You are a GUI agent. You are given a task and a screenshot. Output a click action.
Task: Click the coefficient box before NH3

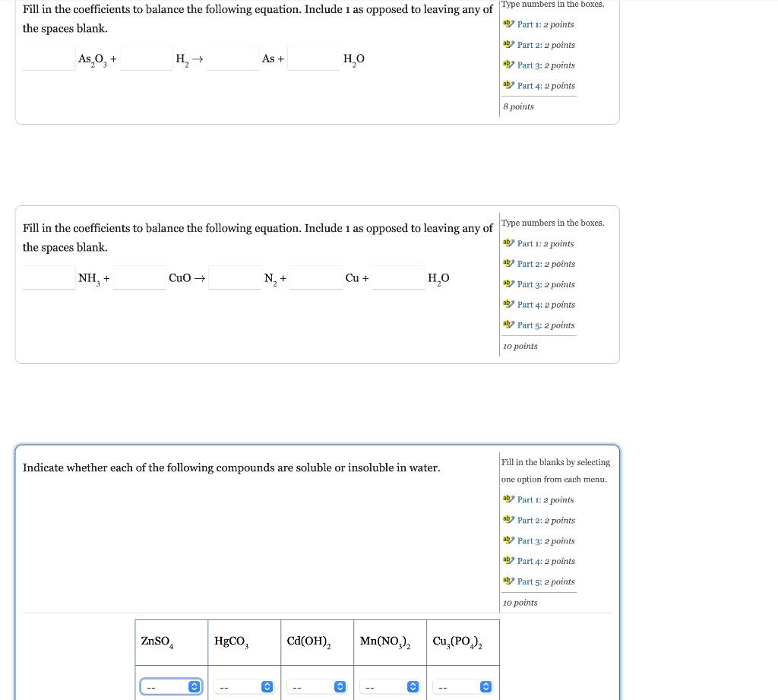[48, 277]
